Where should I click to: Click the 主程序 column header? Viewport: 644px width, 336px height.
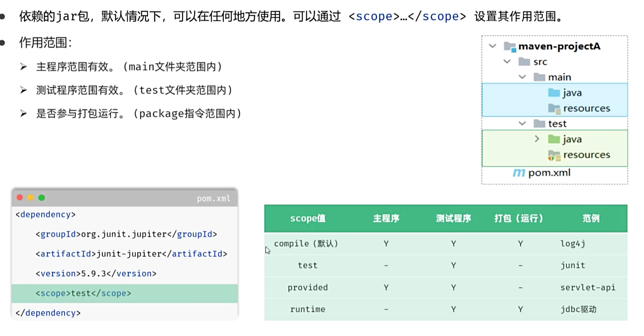pos(386,219)
